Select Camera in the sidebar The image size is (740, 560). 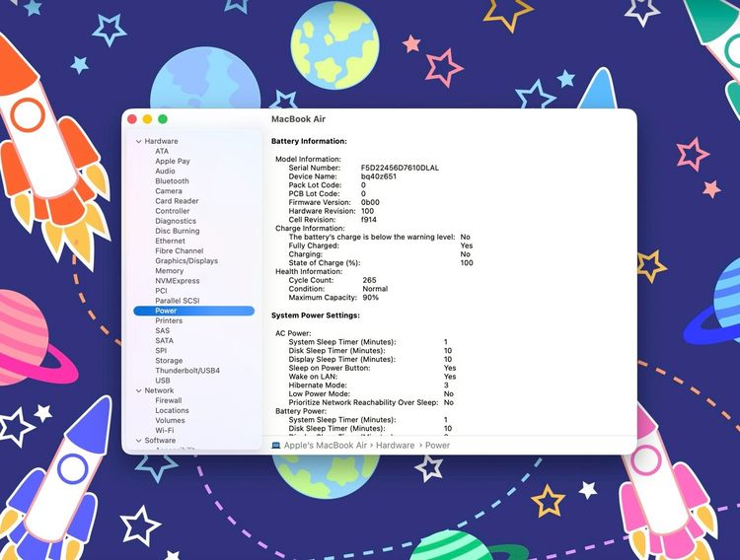point(169,191)
